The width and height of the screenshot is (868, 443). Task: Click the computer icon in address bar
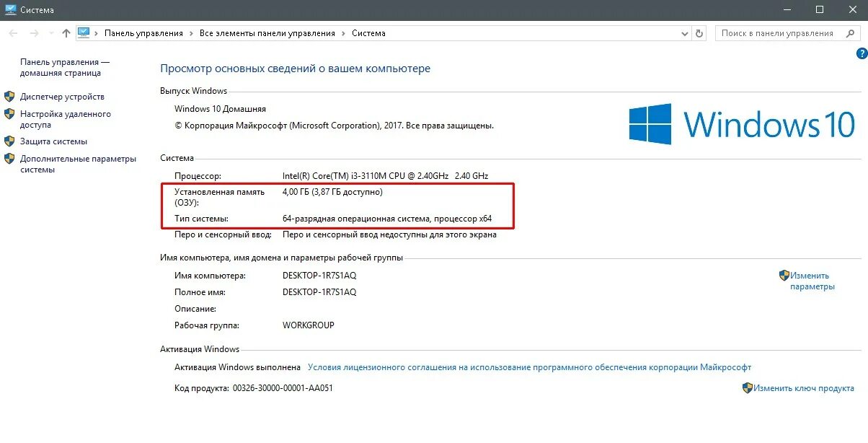tap(84, 32)
